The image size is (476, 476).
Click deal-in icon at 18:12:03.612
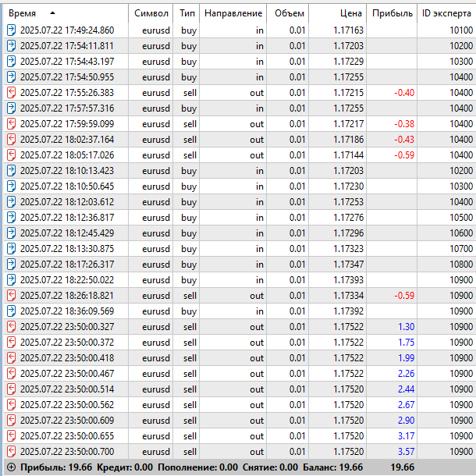click(11, 202)
